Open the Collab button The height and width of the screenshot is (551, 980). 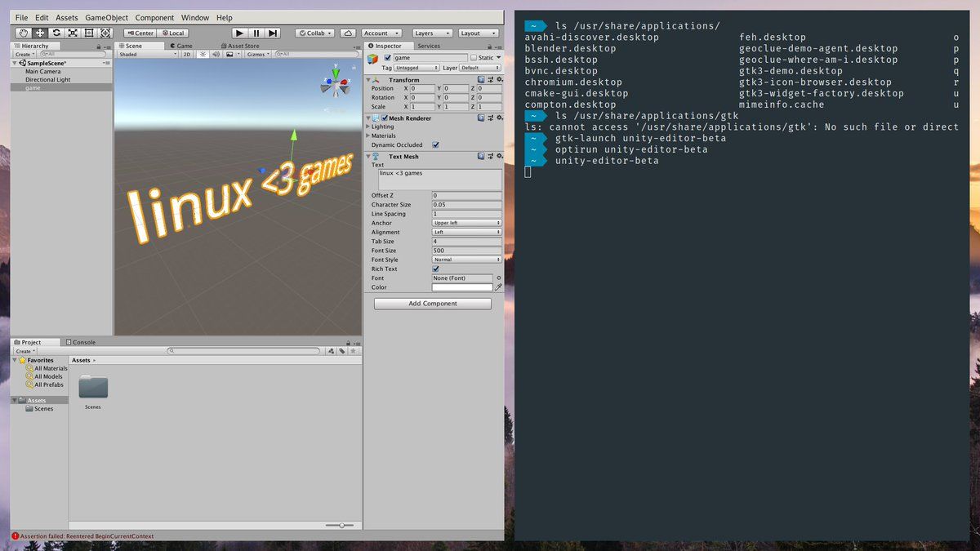pyautogui.click(x=314, y=33)
